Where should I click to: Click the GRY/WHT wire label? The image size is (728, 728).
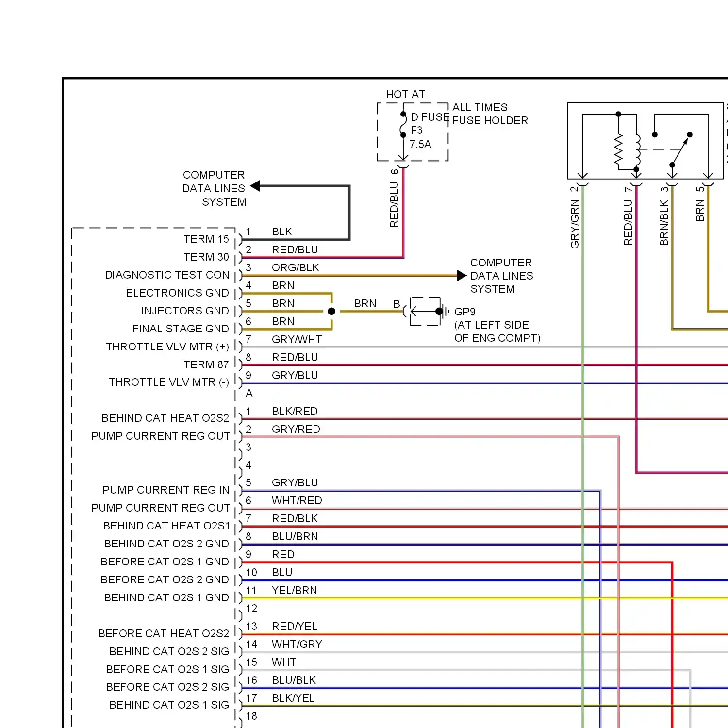297,340
